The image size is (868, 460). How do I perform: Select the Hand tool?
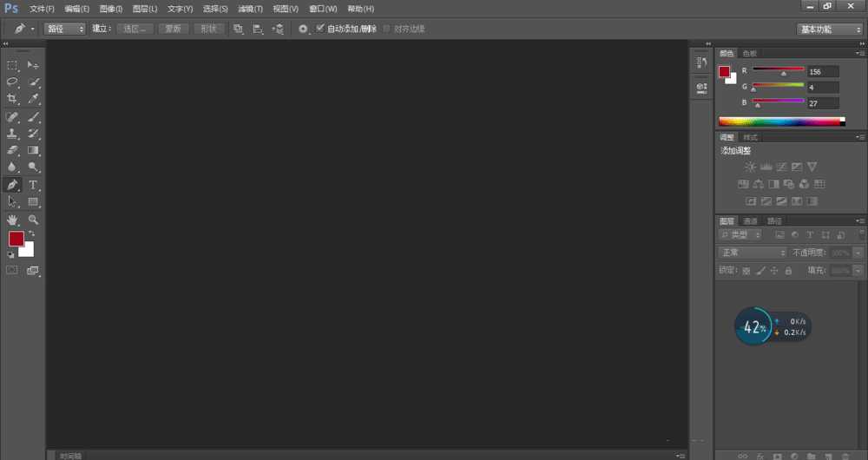click(13, 220)
